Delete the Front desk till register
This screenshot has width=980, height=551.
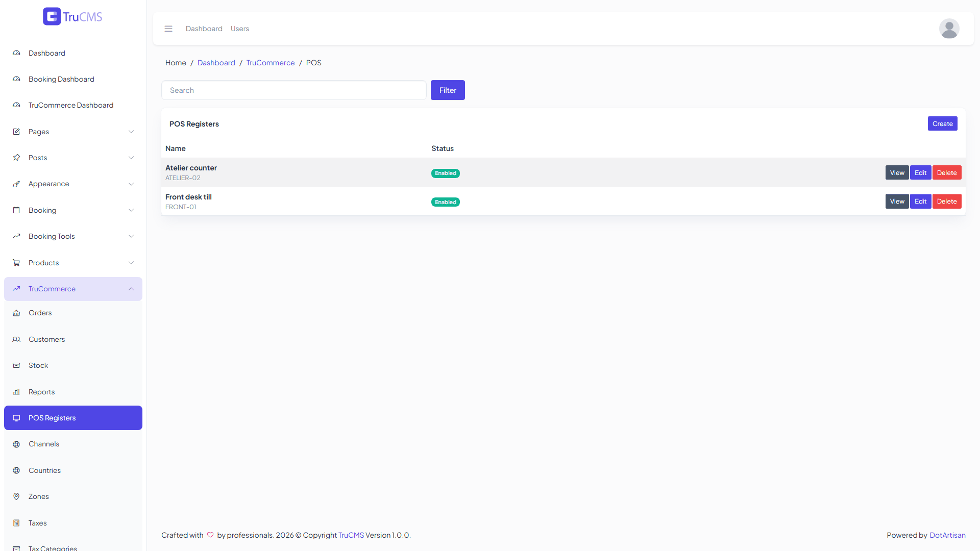point(947,201)
